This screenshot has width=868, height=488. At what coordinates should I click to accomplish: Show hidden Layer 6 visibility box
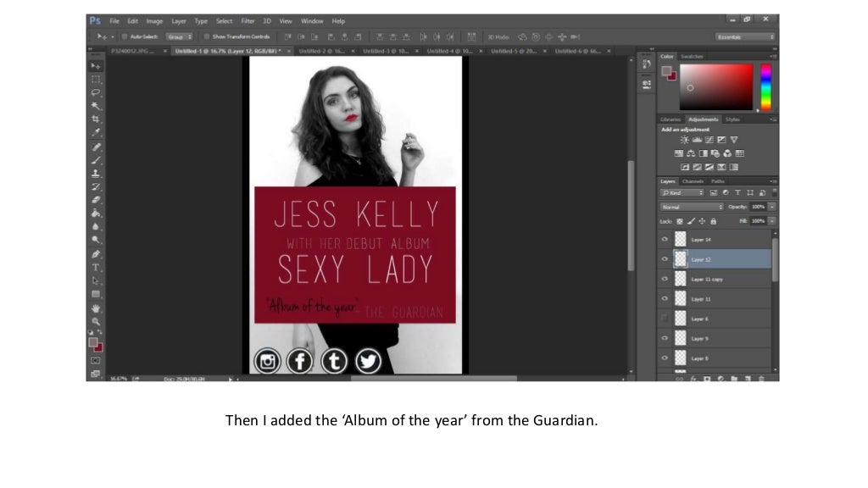point(665,319)
